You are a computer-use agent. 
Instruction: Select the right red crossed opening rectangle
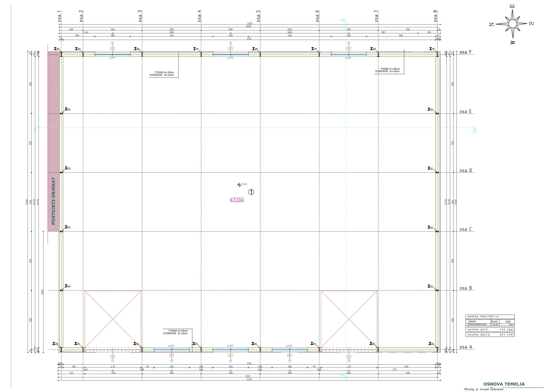tap(349, 319)
